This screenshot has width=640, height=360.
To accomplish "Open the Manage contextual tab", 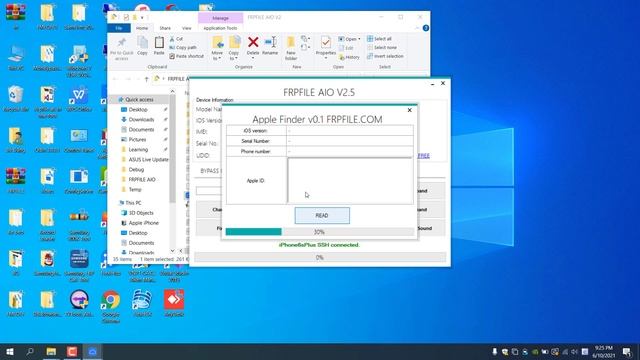I will tap(220, 18).
